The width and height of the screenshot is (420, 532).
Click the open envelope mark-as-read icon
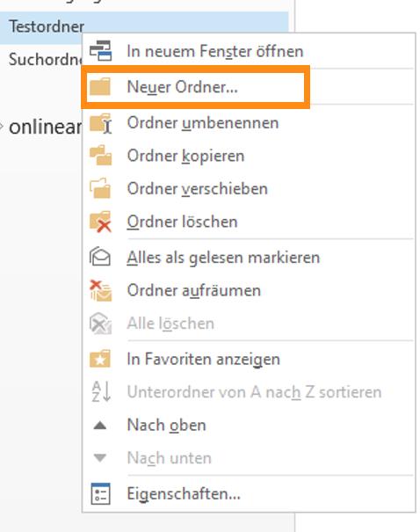[100, 257]
